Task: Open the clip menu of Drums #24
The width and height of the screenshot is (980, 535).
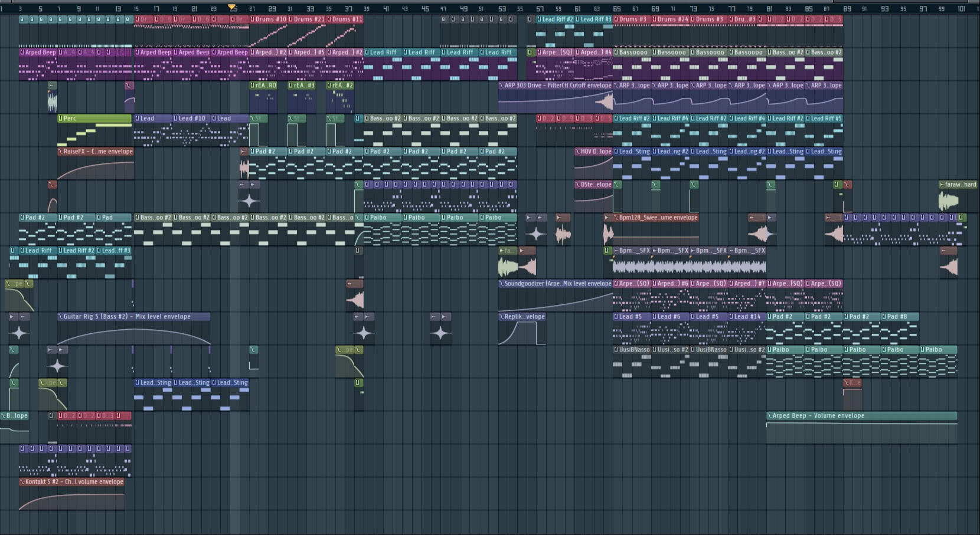Action: [x=655, y=19]
